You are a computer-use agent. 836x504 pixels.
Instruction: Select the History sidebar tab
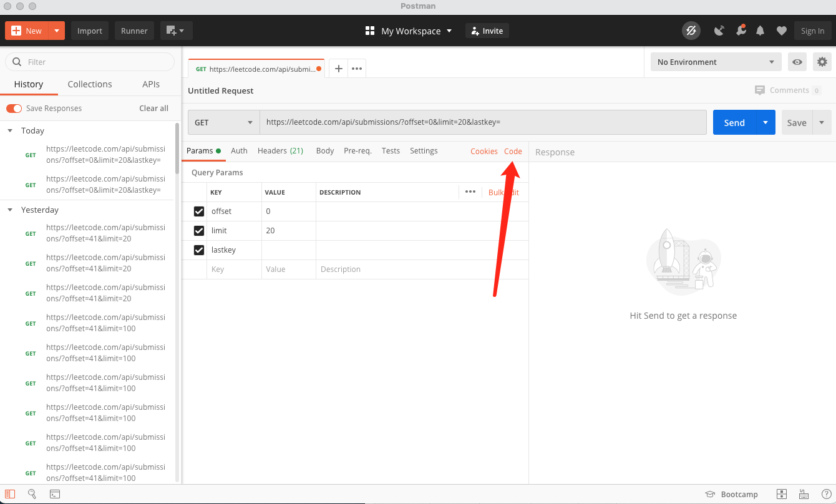29,84
